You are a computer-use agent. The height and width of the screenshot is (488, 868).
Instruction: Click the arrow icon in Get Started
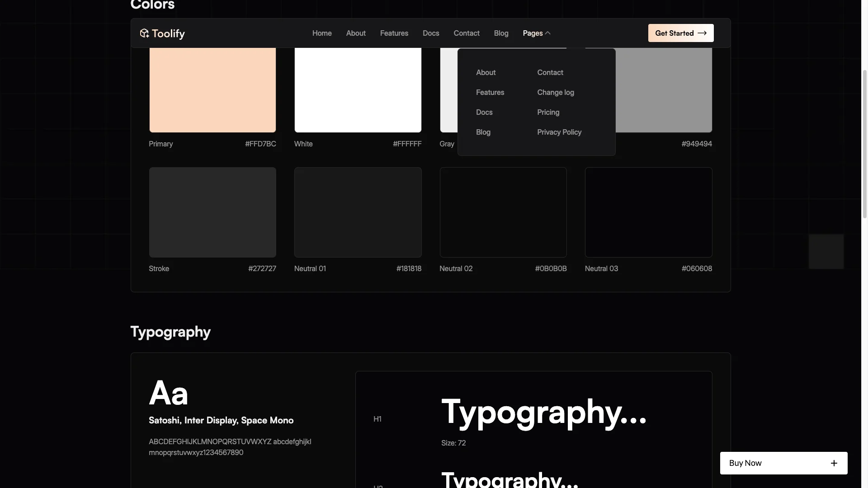[702, 33]
